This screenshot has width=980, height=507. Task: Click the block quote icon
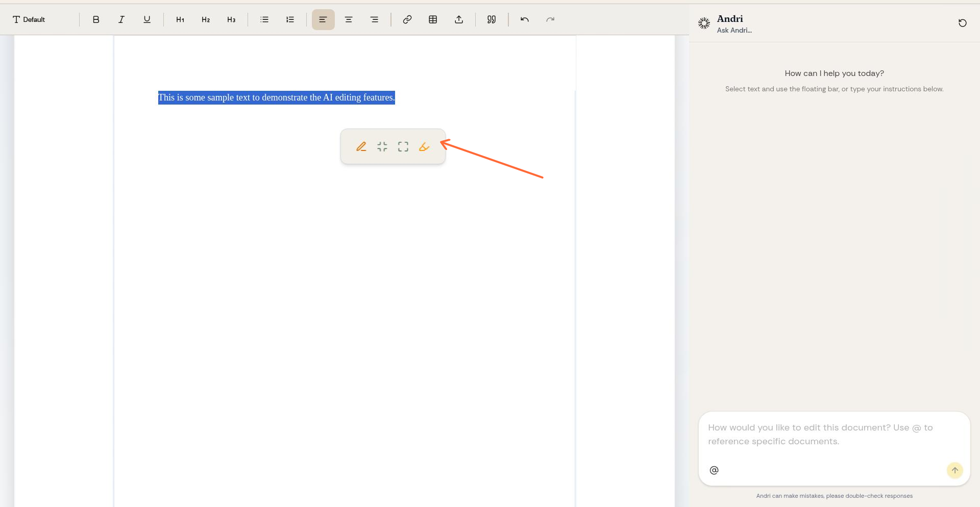pos(491,19)
